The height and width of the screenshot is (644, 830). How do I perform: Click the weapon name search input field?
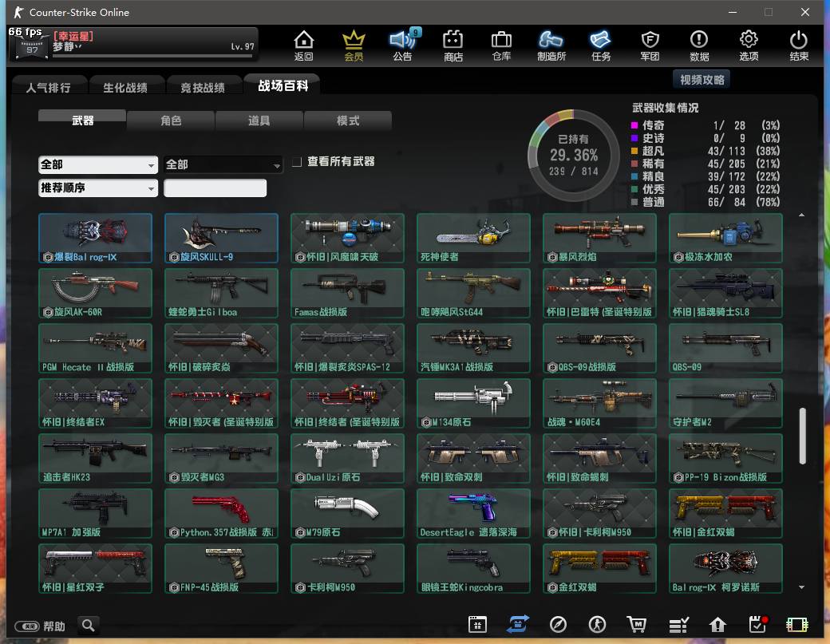(215, 188)
